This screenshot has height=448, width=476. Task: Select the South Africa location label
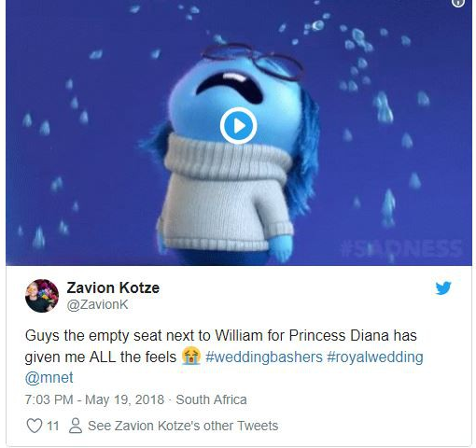(x=211, y=399)
